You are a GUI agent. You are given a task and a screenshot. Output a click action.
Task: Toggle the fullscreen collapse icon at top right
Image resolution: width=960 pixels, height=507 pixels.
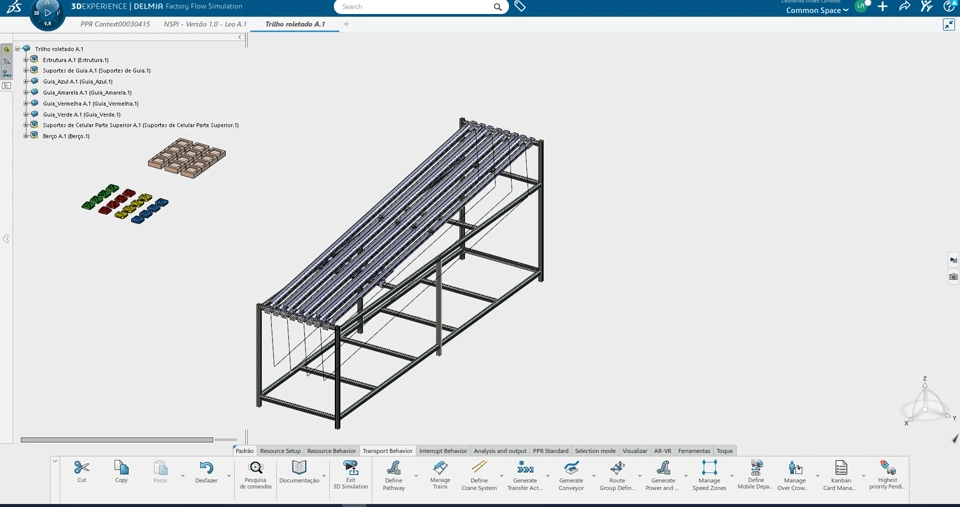(948, 25)
